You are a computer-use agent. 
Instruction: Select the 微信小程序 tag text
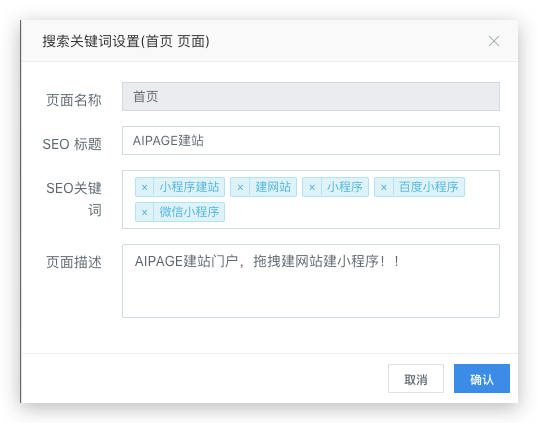[x=189, y=212]
